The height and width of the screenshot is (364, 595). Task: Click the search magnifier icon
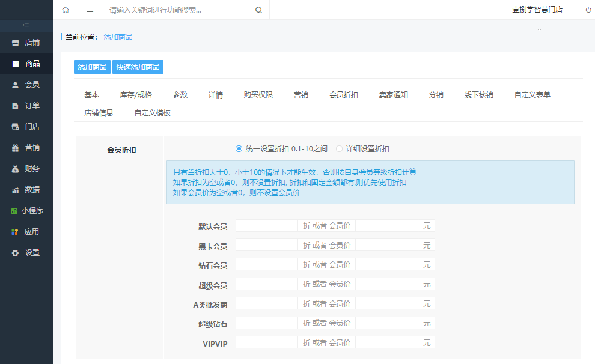(x=259, y=10)
